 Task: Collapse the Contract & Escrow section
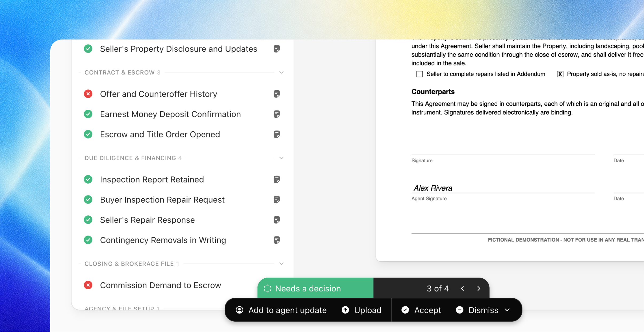pyautogui.click(x=281, y=73)
